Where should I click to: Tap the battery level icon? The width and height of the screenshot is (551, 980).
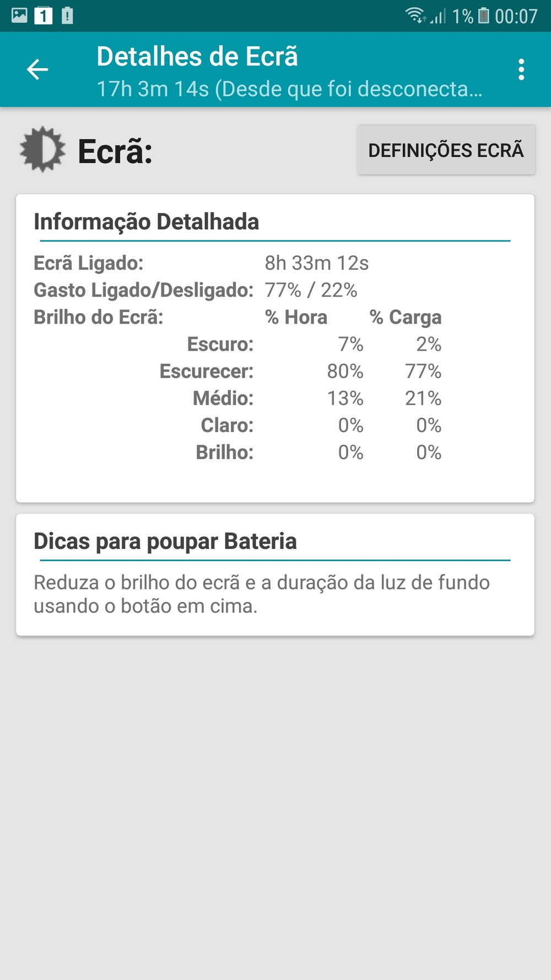coord(483,16)
